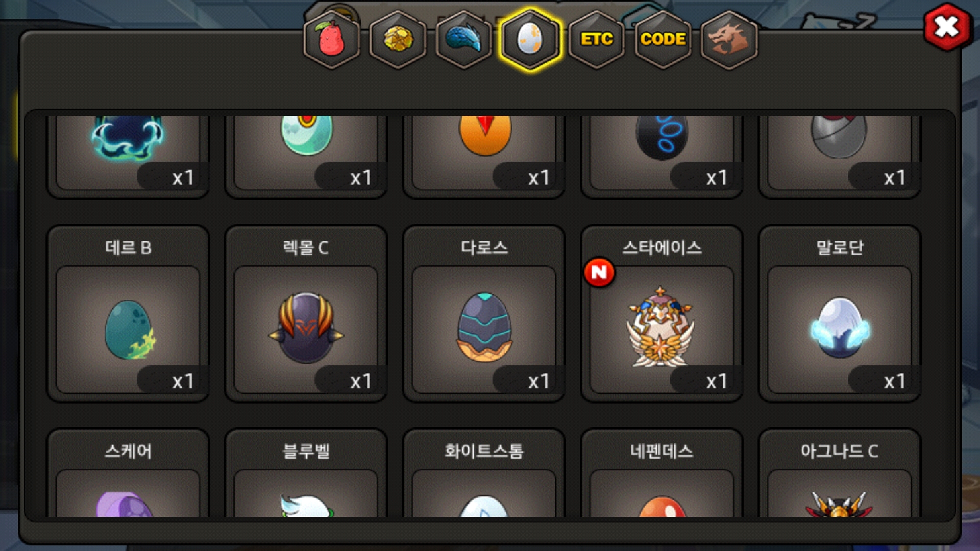This screenshot has width=980, height=551.
Task: Select the 네펜데스 red egg card
Action: coord(662,473)
